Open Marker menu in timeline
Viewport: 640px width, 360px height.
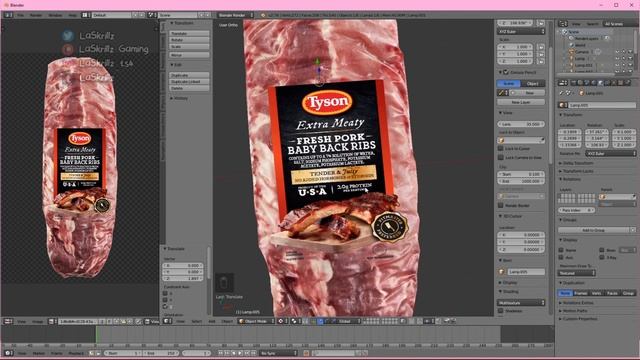(39, 353)
